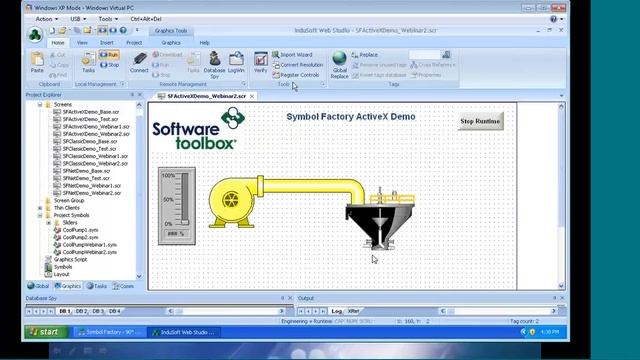640x360 pixels.
Task: Click the tag name input field
Action: [x=425, y=55]
